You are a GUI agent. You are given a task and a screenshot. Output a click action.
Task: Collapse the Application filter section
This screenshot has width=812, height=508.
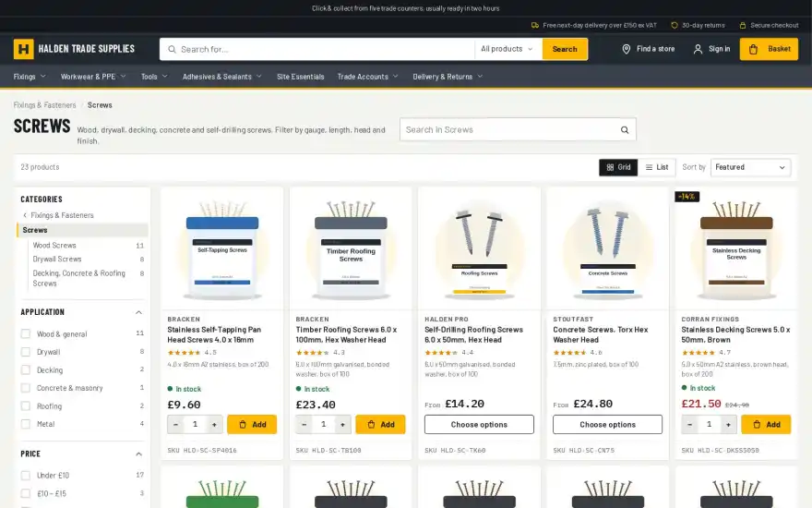pyautogui.click(x=138, y=312)
